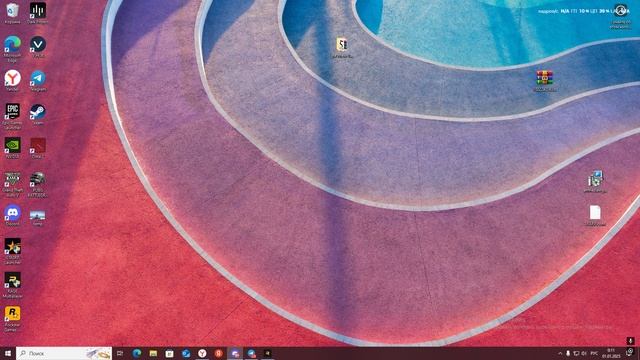This screenshot has width=640, height=360.
Task: Open the star-logo launcher desktop shortcut
Action: click(x=12, y=251)
